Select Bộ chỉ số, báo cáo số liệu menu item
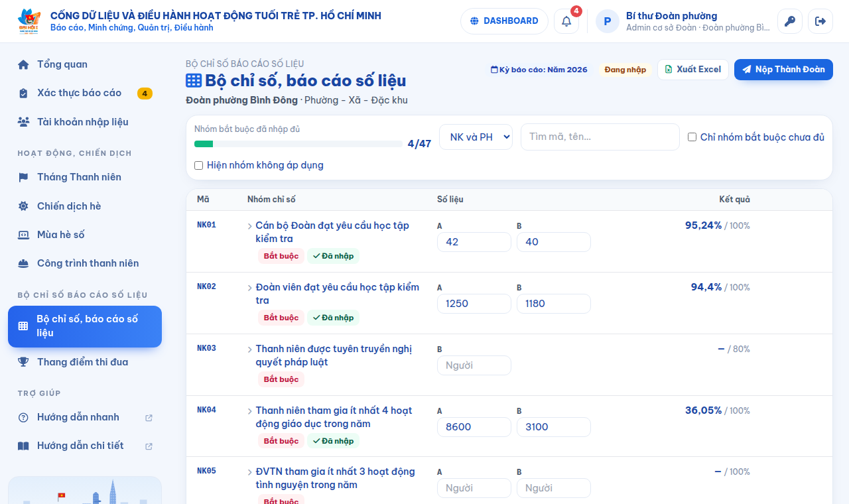Viewport: 849px width, 504px height. 85,326
